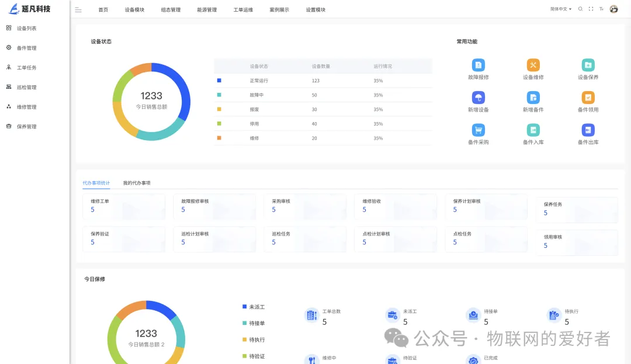Collapse sidebar with hamburger icon
Image resolution: width=631 pixels, height=364 pixels.
click(78, 10)
